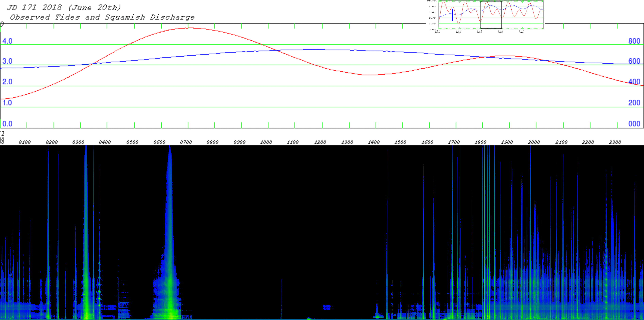Click the 0100 time label
Screen dimensions: 644x320
(x=25, y=142)
